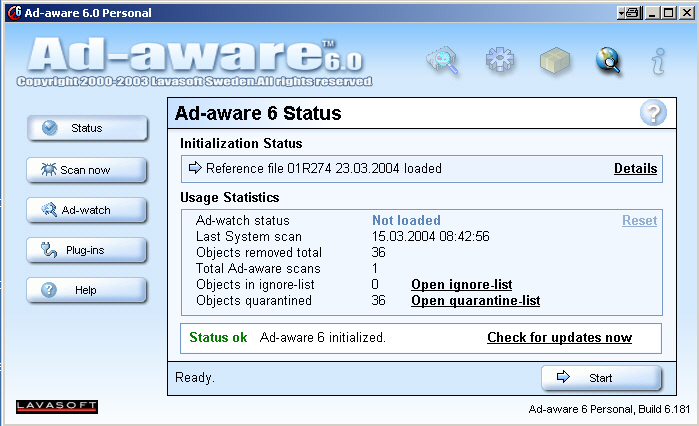699x426 pixels.
Task: Click the box package icon in header
Action: pos(555,61)
